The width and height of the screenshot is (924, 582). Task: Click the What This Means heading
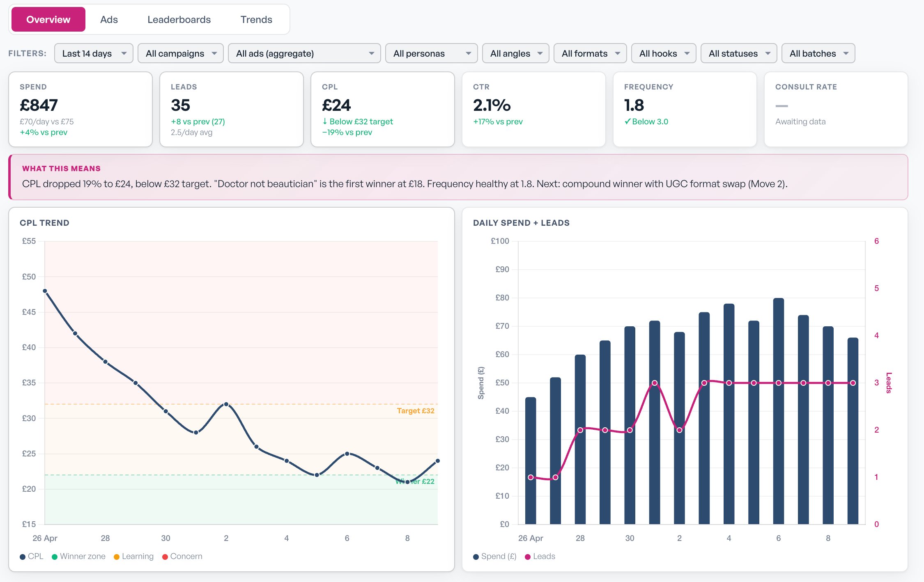click(61, 168)
